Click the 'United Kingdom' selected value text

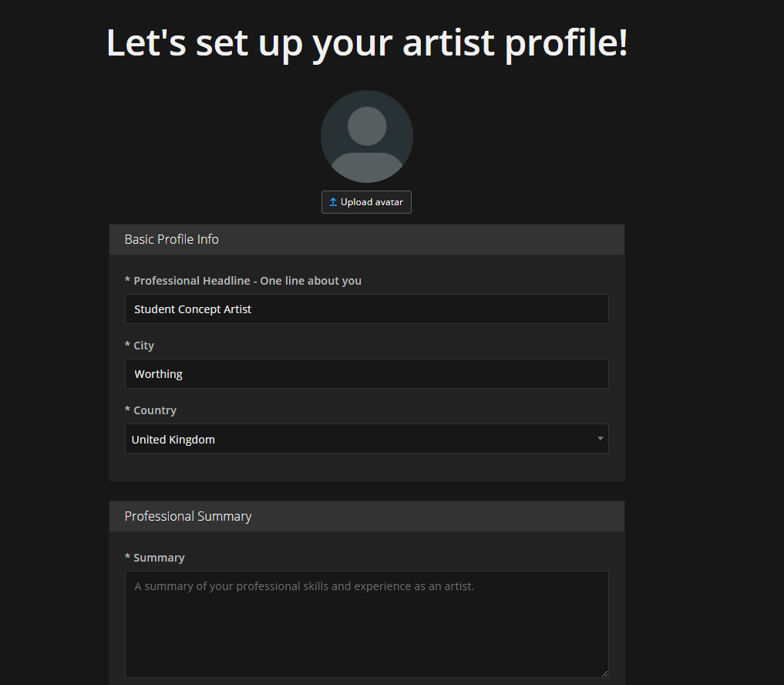173,440
